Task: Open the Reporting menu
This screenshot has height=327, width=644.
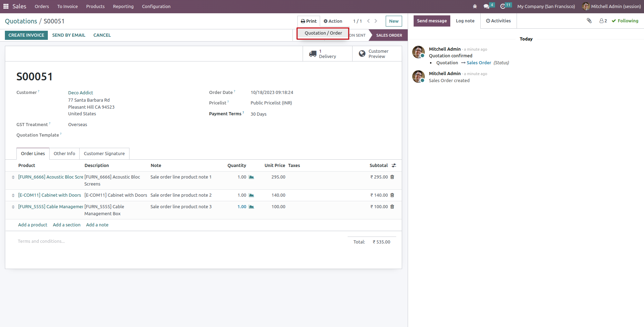Action: pos(123,6)
